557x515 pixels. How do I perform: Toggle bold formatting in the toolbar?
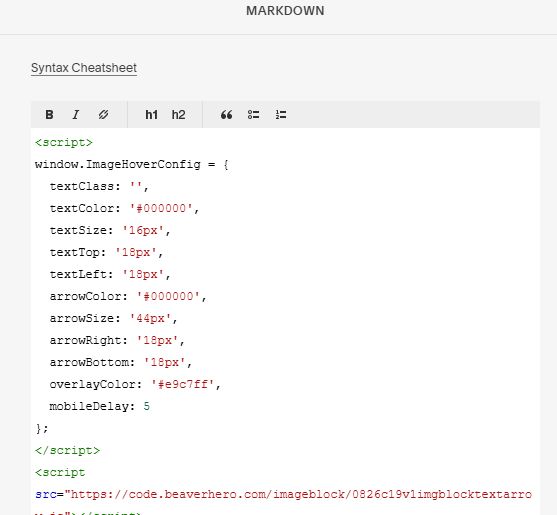coord(49,115)
